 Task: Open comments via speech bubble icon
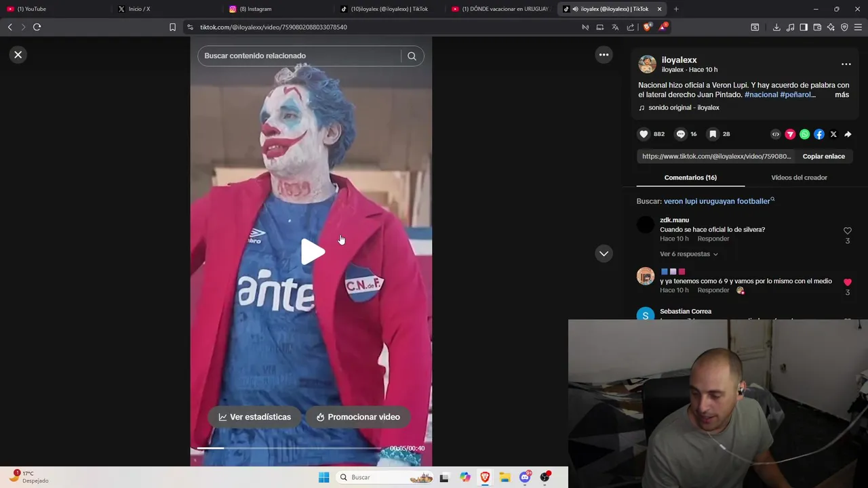pyautogui.click(x=681, y=134)
